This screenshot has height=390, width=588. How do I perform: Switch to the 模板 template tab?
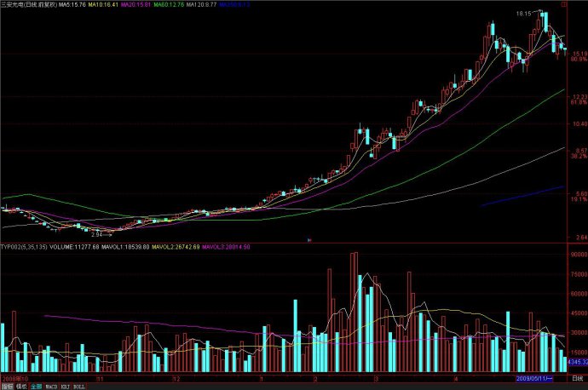click(x=21, y=387)
